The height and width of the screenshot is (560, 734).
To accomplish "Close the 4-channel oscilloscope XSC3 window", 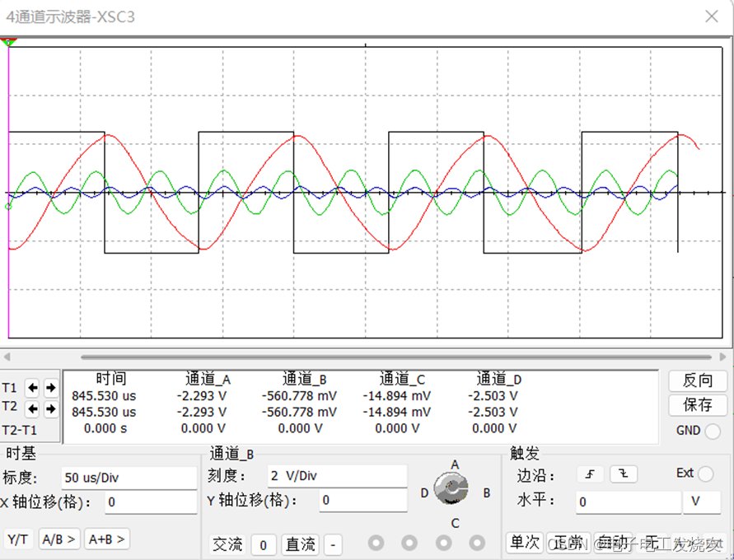I will [712, 16].
